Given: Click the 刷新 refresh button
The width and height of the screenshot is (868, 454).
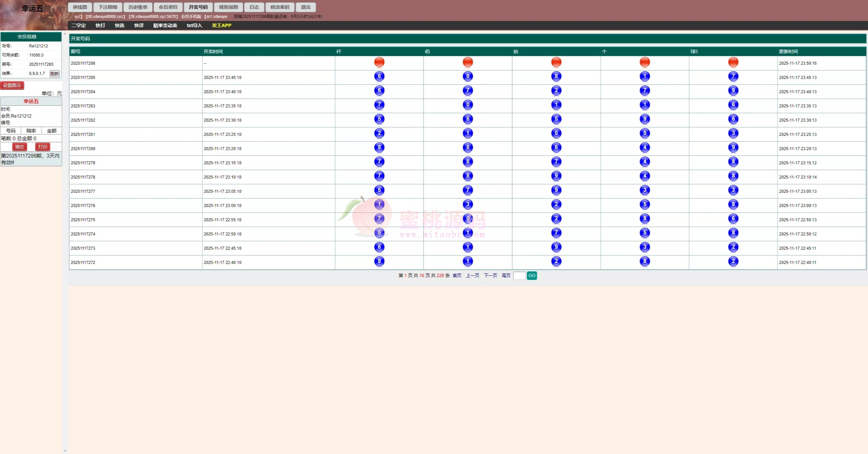Looking at the screenshot, I should click(54, 74).
